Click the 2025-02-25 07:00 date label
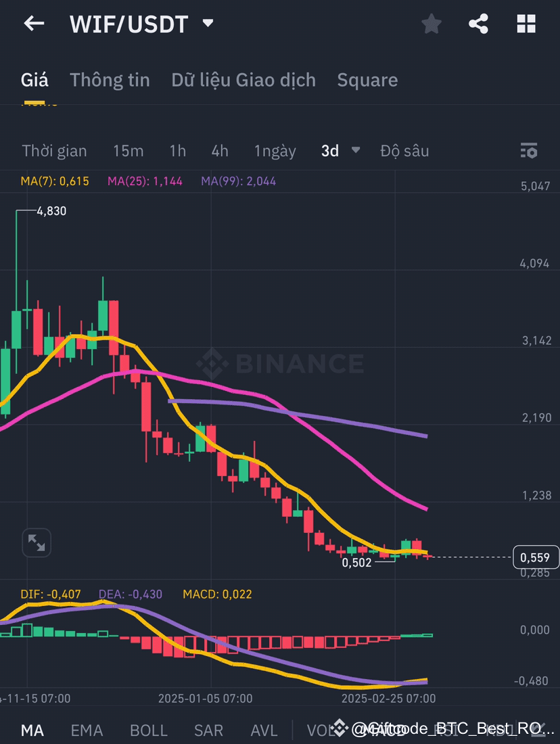The image size is (560, 744). [389, 699]
